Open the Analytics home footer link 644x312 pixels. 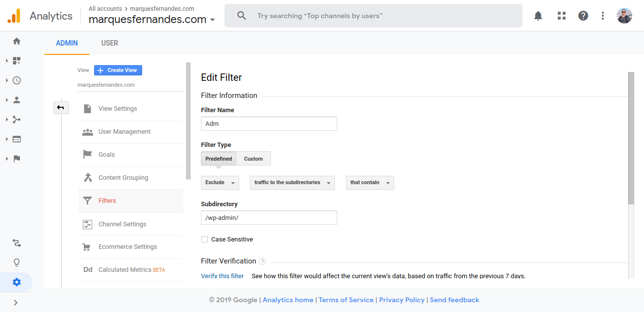pyautogui.click(x=288, y=300)
